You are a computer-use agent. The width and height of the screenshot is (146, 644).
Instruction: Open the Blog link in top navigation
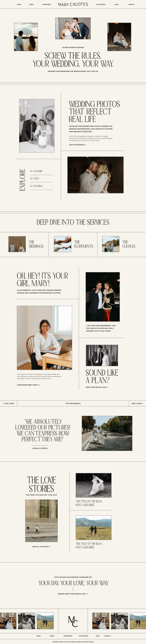116,4
